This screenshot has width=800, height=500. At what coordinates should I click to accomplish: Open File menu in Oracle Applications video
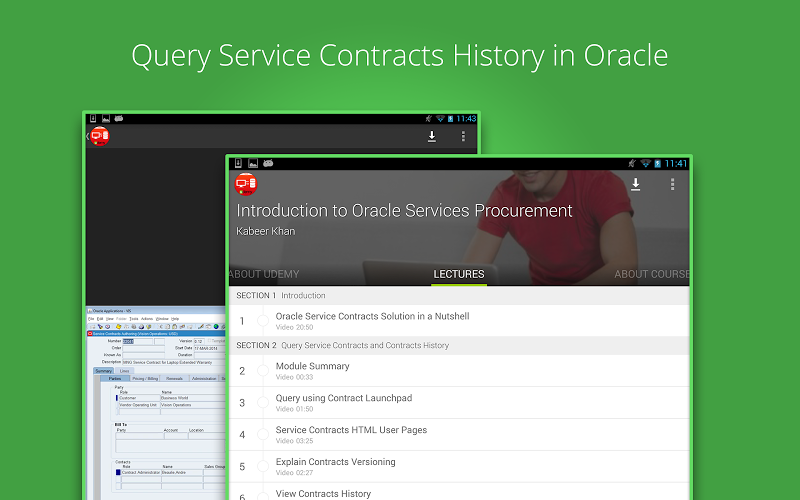coord(91,319)
